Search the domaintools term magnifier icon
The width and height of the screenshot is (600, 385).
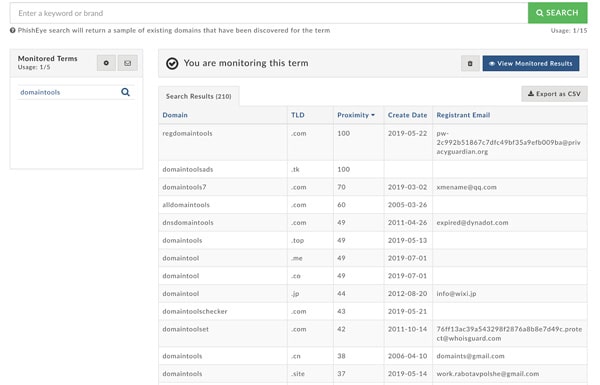pos(125,92)
